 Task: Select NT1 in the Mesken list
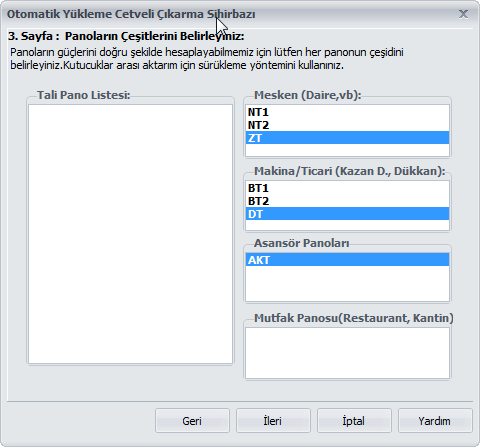pyautogui.click(x=347, y=112)
